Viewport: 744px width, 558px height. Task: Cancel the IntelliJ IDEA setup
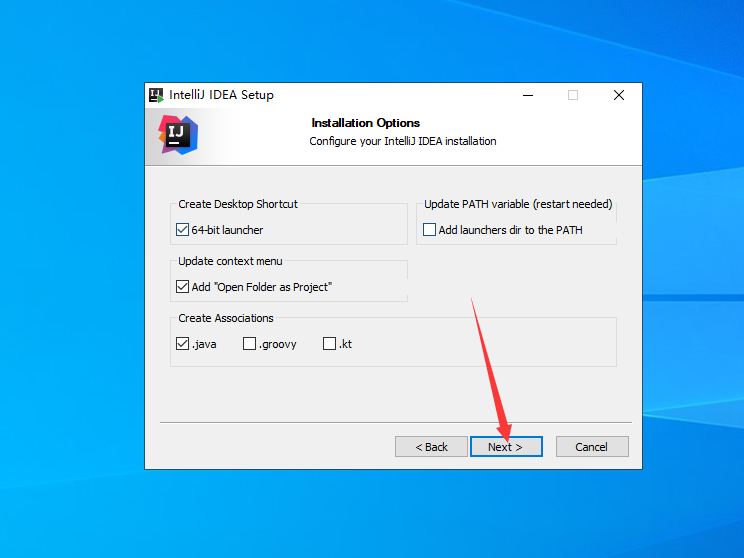click(592, 446)
